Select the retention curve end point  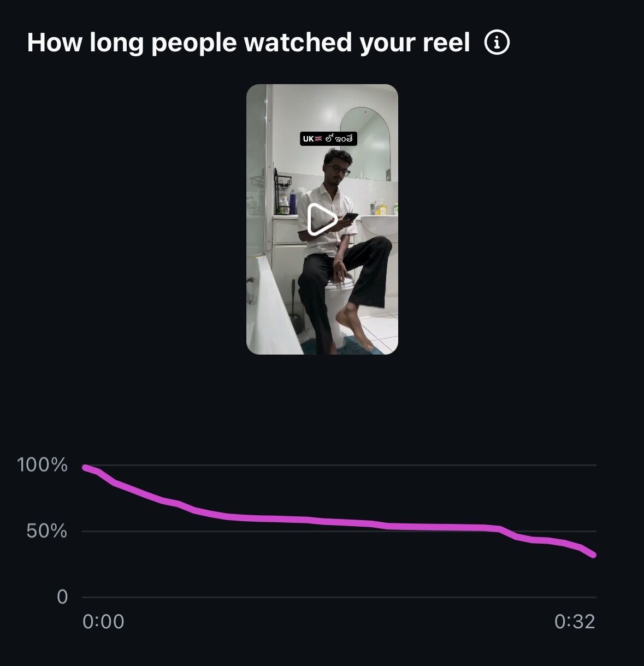tap(593, 555)
